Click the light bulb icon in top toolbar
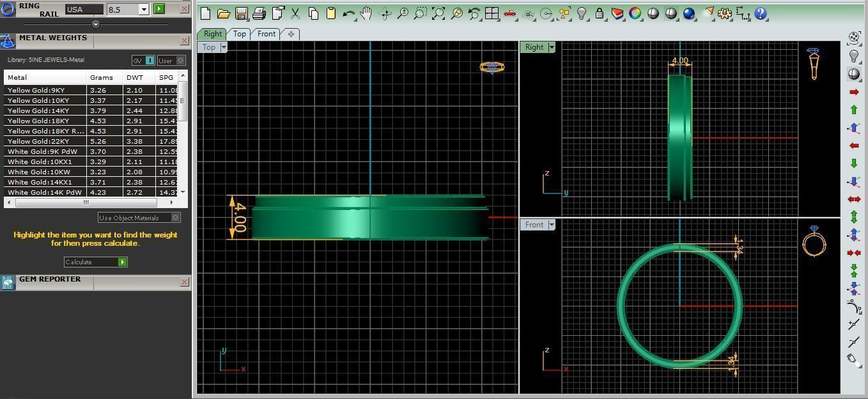The image size is (868, 399). point(582,13)
